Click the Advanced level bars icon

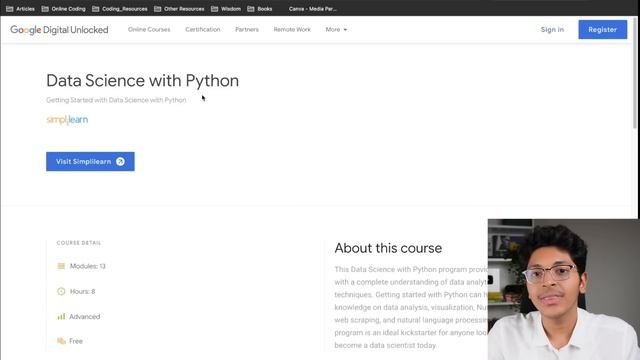[61, 316]
